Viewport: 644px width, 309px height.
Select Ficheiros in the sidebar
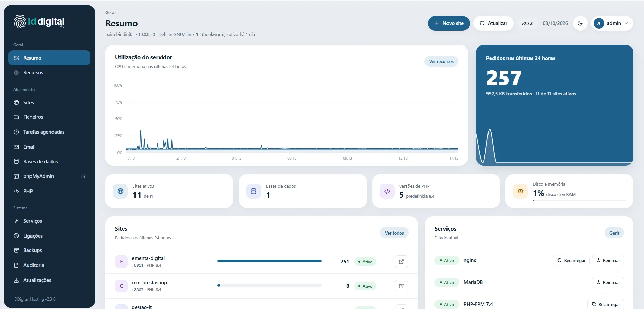49,117
